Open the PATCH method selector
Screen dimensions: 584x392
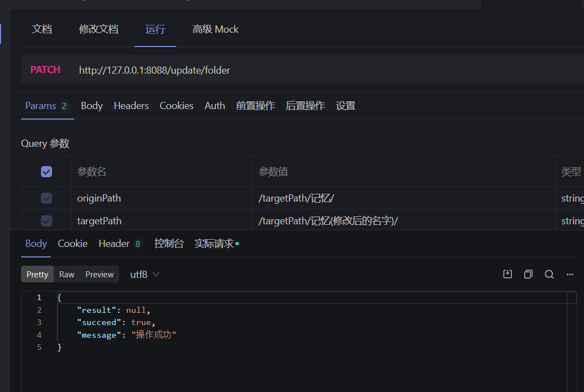45,70
